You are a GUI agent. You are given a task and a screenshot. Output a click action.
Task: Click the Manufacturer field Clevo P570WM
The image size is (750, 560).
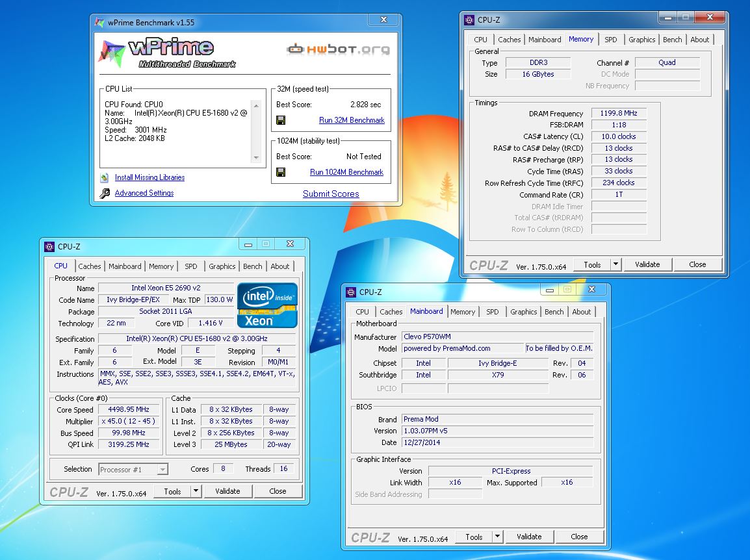tap(497, 337)
